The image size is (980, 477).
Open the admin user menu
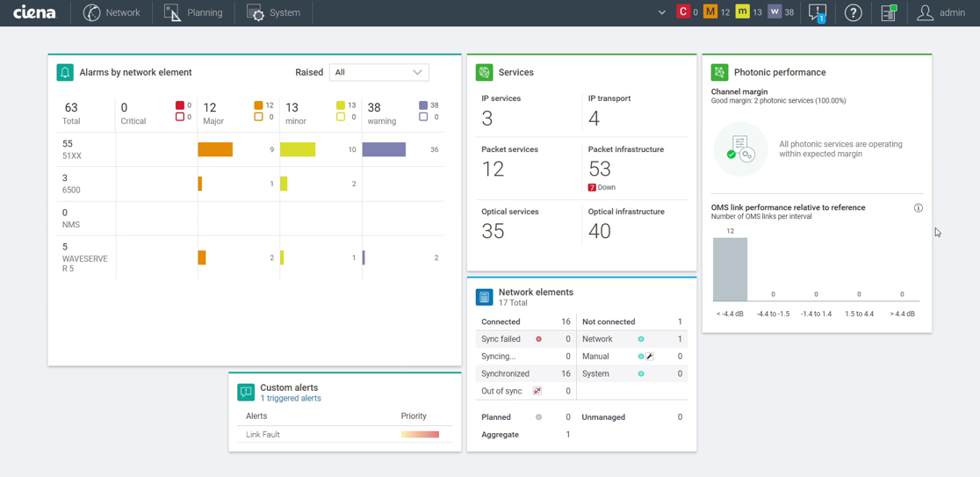(940, 13)
